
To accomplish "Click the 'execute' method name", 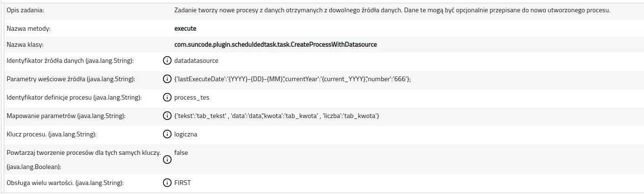I will pyautogui.click(x=185, y=28).
